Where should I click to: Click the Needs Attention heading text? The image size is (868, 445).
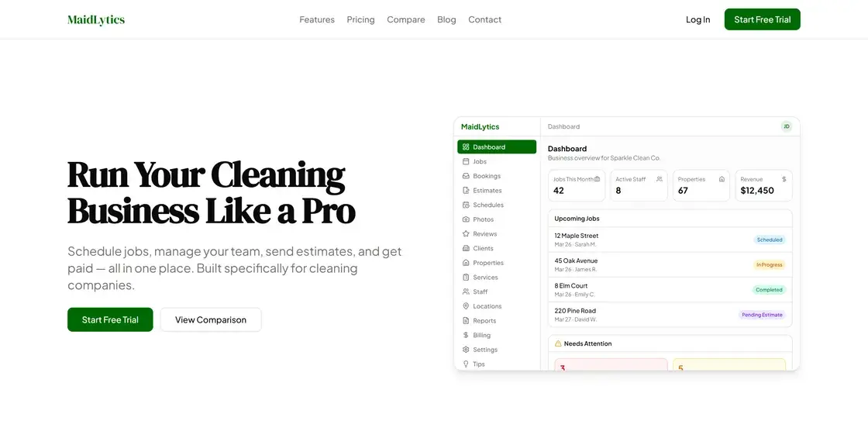tap(588, 343)
